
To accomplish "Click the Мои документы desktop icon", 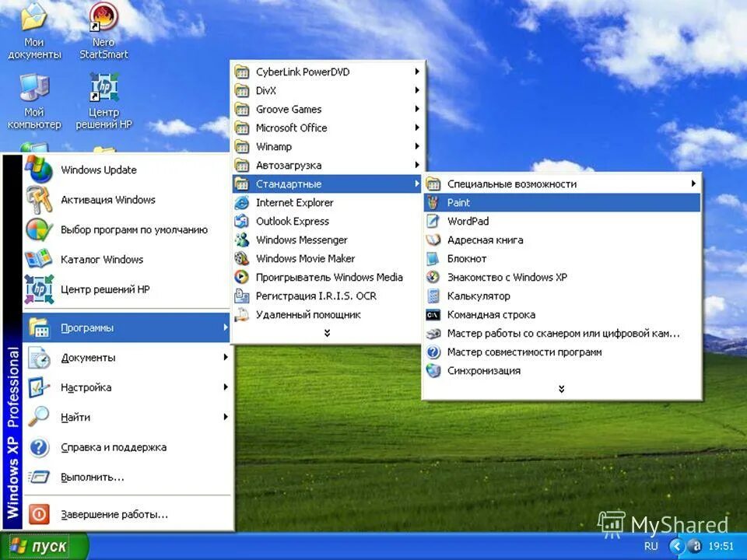I will tap(33, 18).
